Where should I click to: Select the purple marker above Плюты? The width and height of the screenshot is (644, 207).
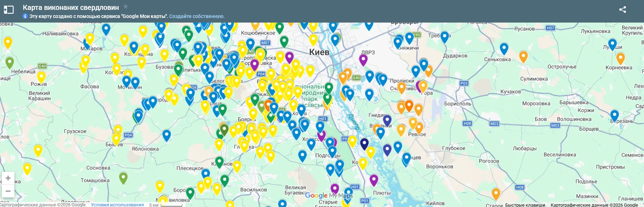click(374, 181)
